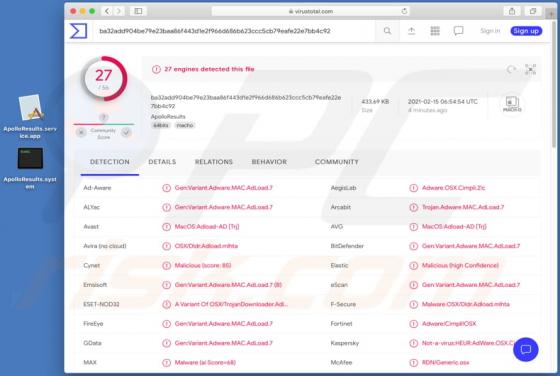The width and height of the screenshot is (560, 376).
Task: Click the alert icon beside 27 engines detected
Action: point(156,69)
